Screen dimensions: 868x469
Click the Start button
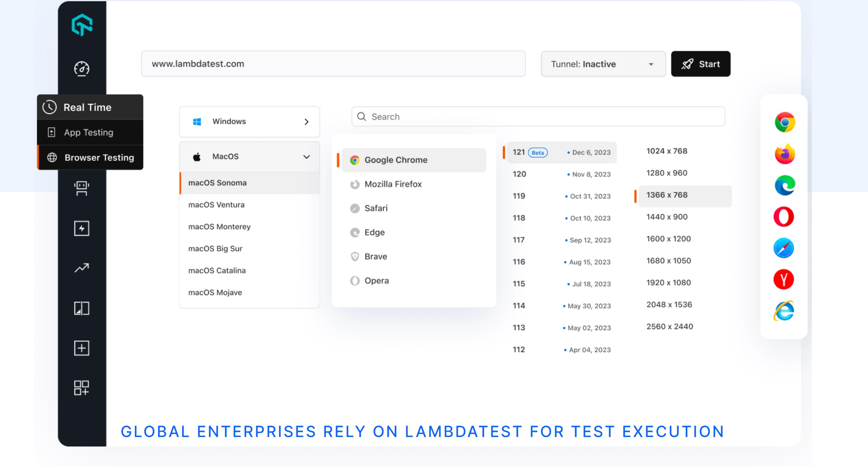coord(701,64)
